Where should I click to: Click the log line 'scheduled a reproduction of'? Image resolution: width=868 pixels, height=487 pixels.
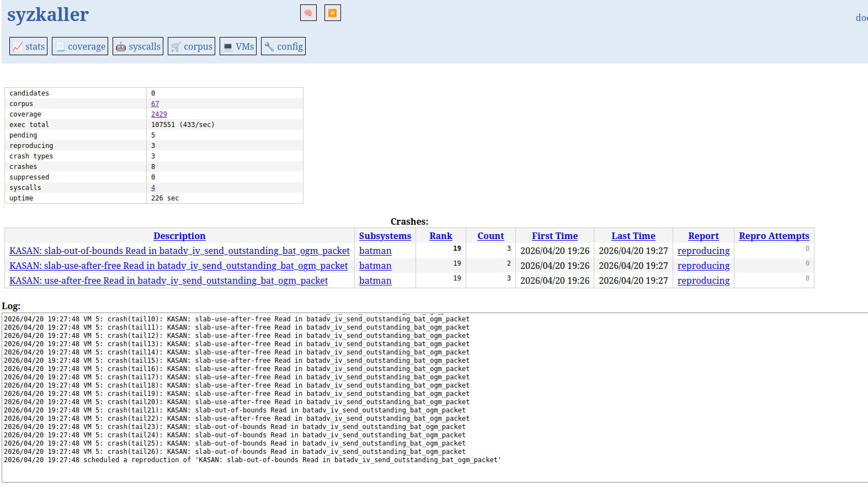(x=252, y=460)
